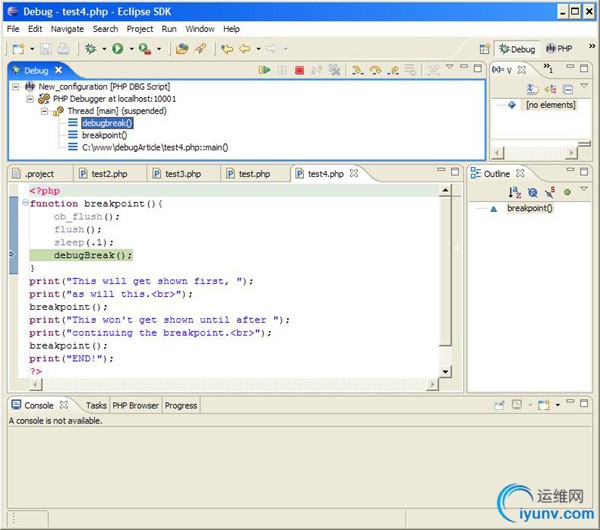Show hidden views with the »1 chevron
This screenshot has width=600, height=530.
pyautogui.click(x=548, y=68)
